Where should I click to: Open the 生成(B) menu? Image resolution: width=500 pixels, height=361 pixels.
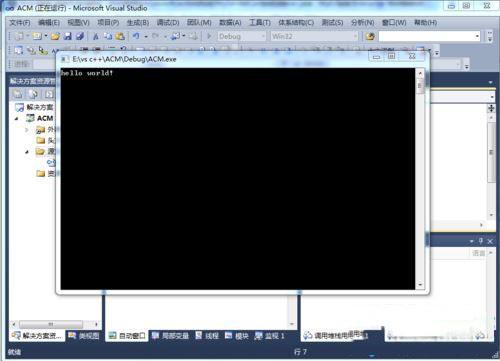[138, 23]
